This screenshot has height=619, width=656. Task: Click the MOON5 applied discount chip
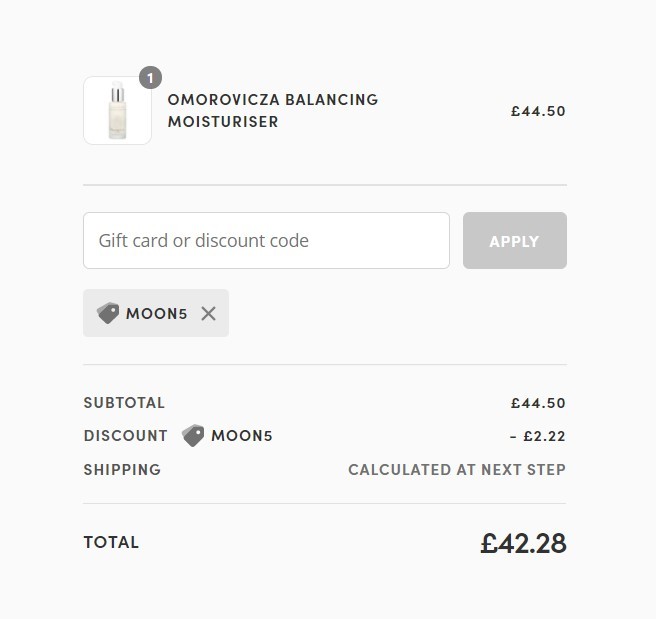[x=156, y=313]
